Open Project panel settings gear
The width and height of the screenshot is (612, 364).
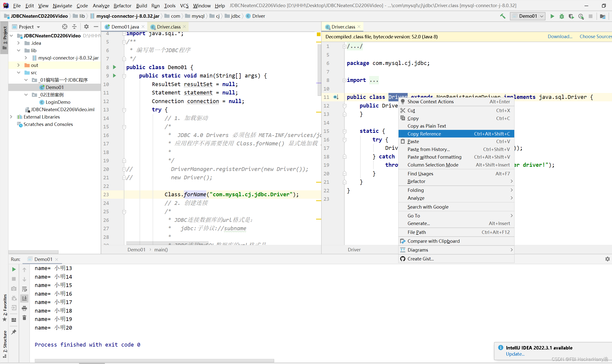[86, 27]
